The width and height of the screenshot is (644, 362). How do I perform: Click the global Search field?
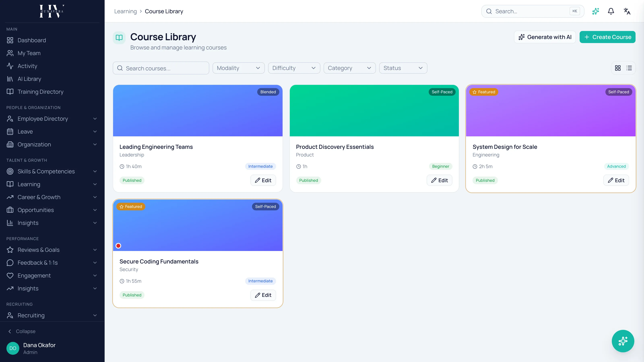tap(533, 11)
